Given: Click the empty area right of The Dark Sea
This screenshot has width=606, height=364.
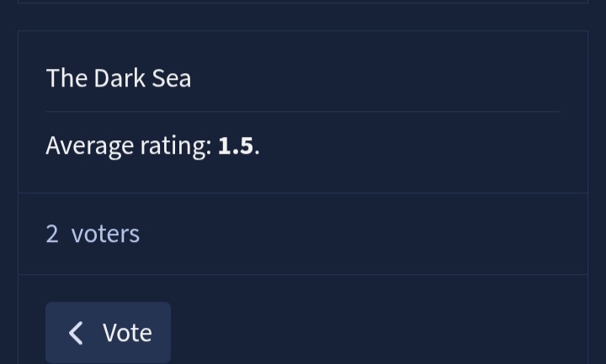Looking at the screenshot, I should [x=379, y=78].
